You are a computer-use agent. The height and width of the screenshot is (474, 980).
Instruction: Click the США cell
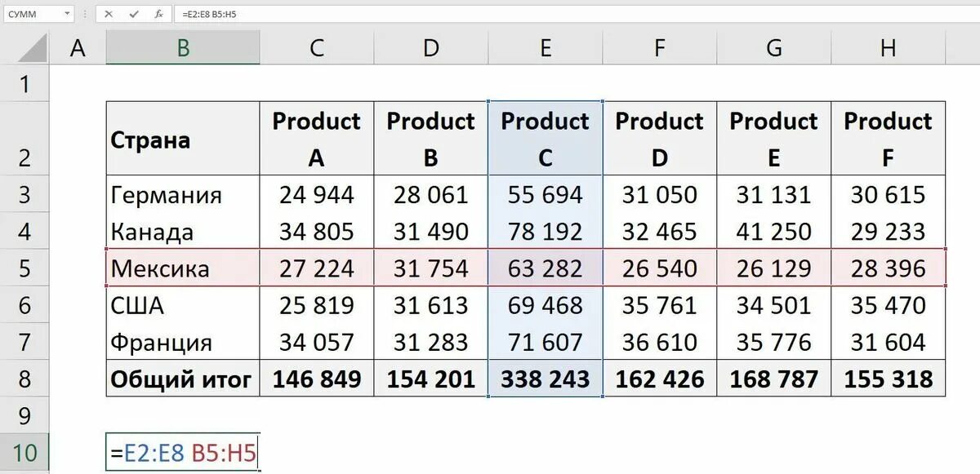click(183, 304)
